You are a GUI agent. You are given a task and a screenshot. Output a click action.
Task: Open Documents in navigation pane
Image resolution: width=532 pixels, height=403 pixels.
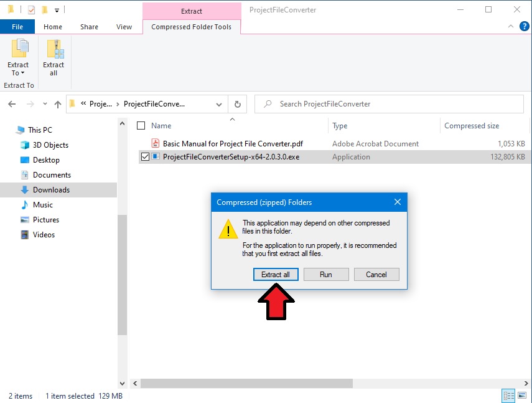52,174
